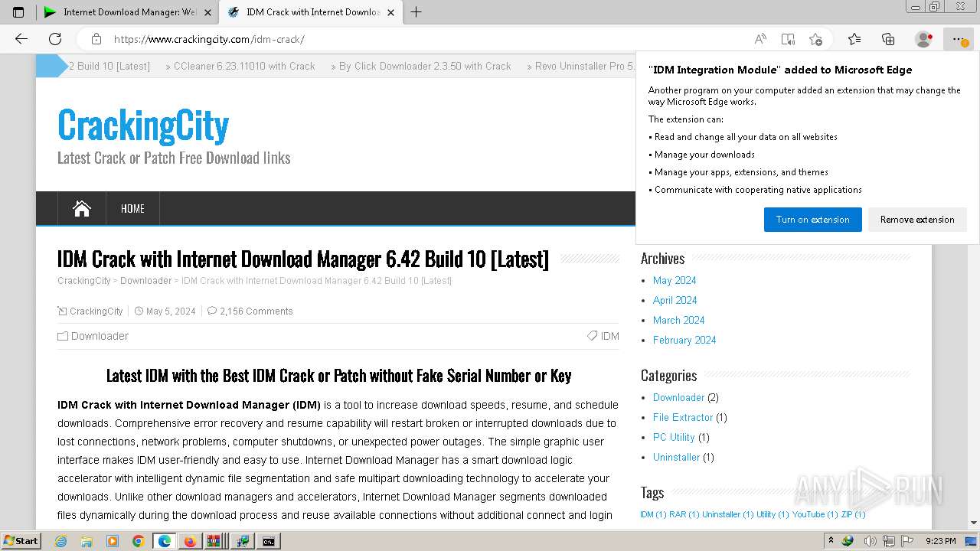This screenshot has width=980, height=551.
Task: Open the CrackingCity site logo
Action: pos(143,126)
